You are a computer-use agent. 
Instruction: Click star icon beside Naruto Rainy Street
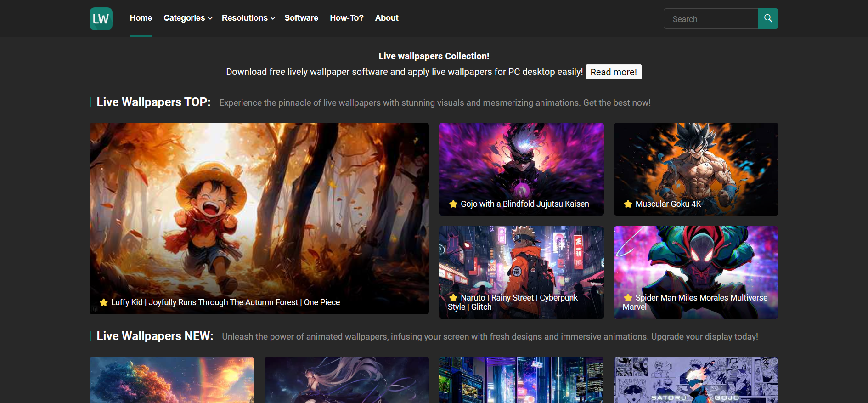(453, 298)
